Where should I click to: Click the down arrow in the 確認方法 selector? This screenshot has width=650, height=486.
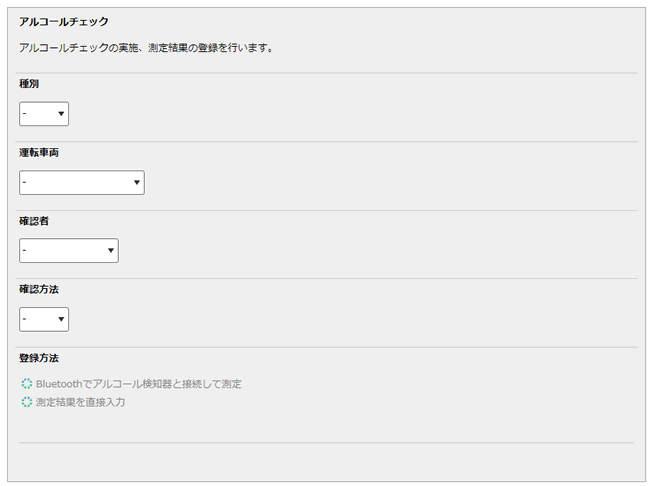click(x=61, y=320)
